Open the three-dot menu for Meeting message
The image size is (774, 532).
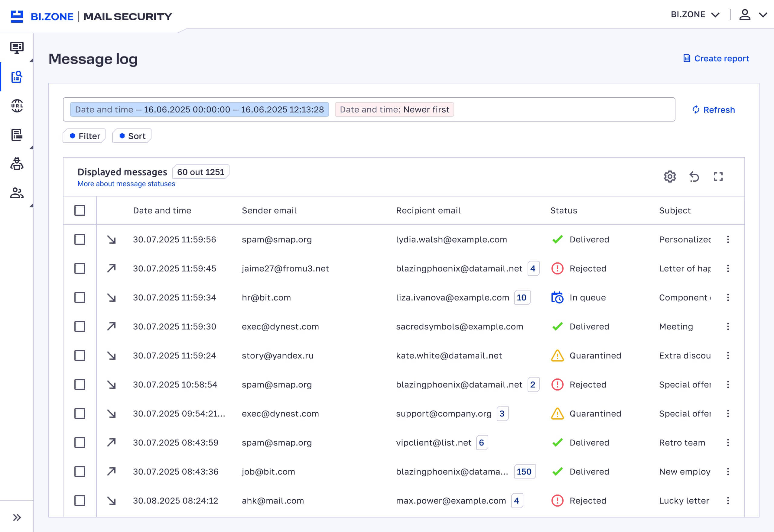(x=728, y=327)
